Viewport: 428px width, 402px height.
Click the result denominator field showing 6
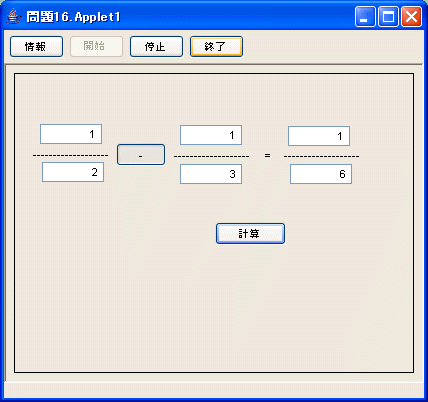[x=321, y=174]
